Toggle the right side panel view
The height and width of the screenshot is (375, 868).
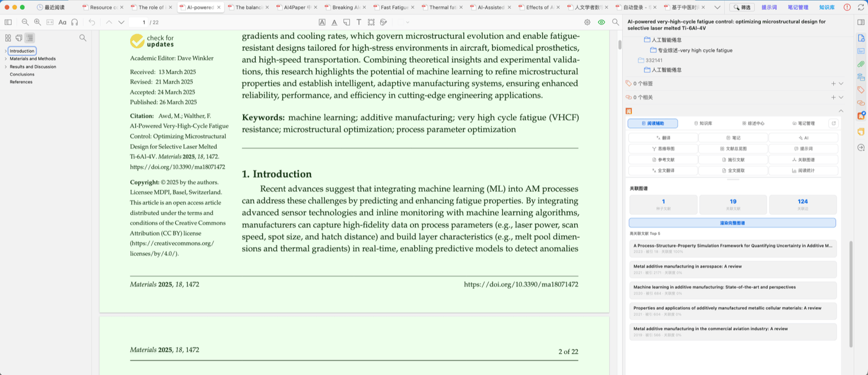click(861, 22)
